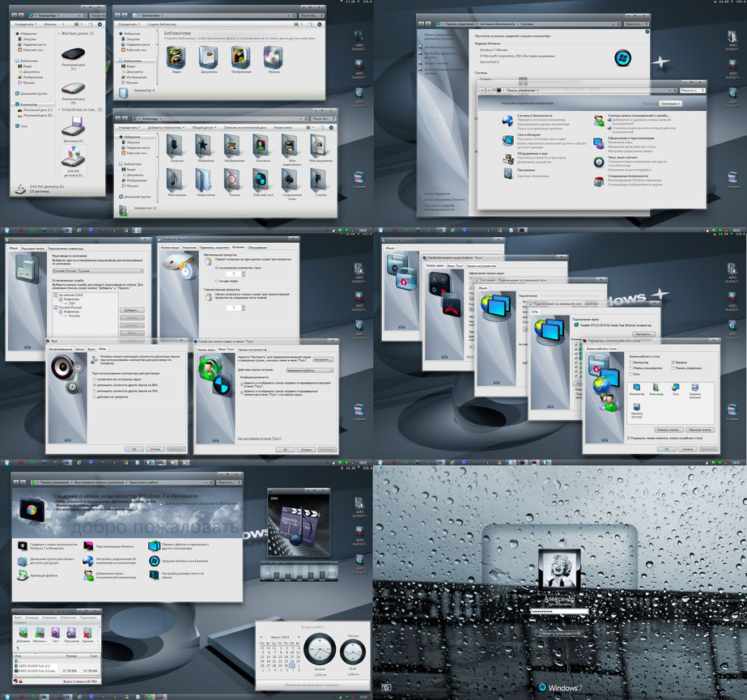Screen dimensions: 747x700
Task: Select the Добавить (Add) icon in archiver toolbar
Action: 22,634
